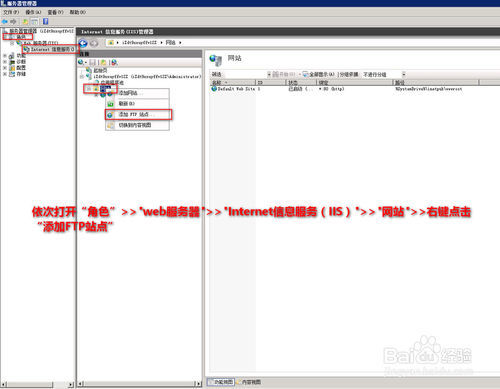The image size is (500, 389).
Task: Open the Action menu
Action: click(33, 12)
